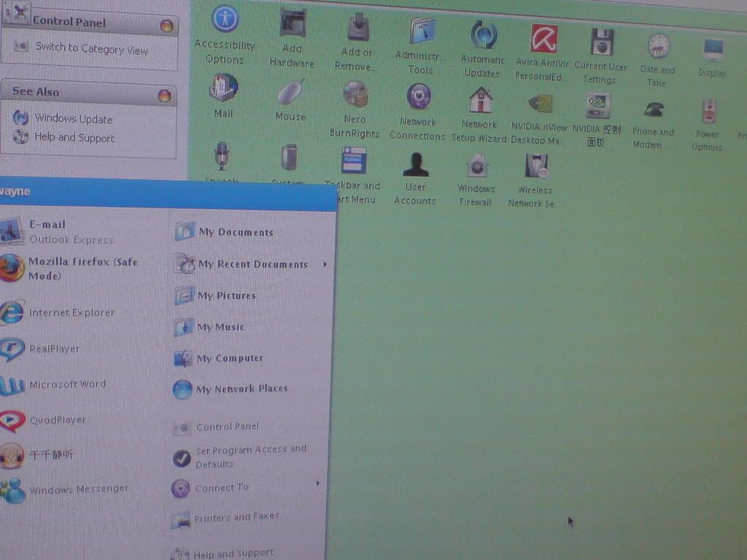The width and height of the screenshot is (747, 560).
Task: Expand the Connect To submenu arrow
Action: point(317,483)
